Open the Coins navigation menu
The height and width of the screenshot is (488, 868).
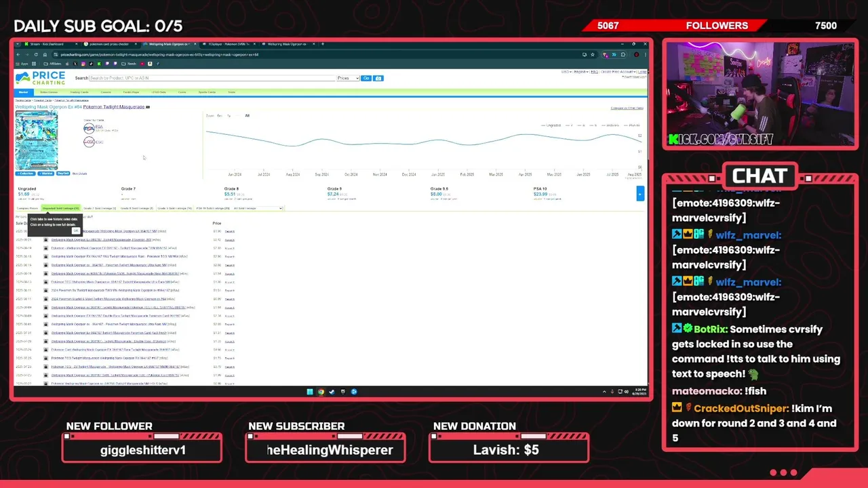click(x=182, y=92)
